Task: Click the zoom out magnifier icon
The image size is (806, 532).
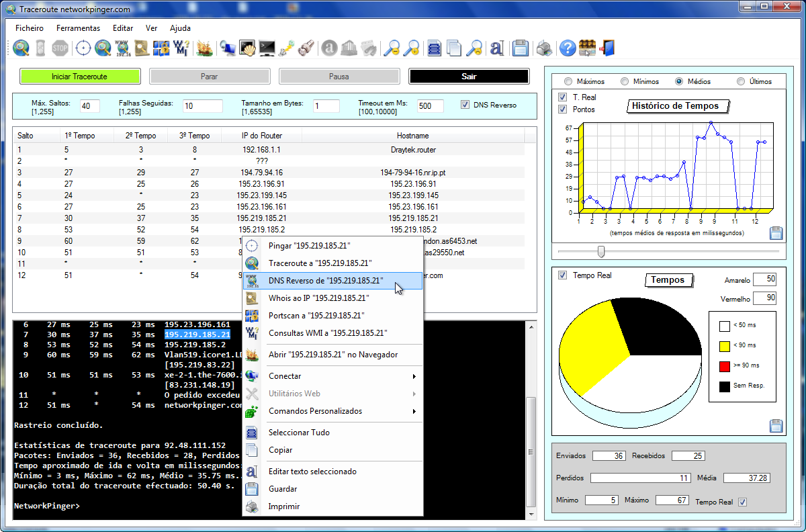Action: pos(391,48)
